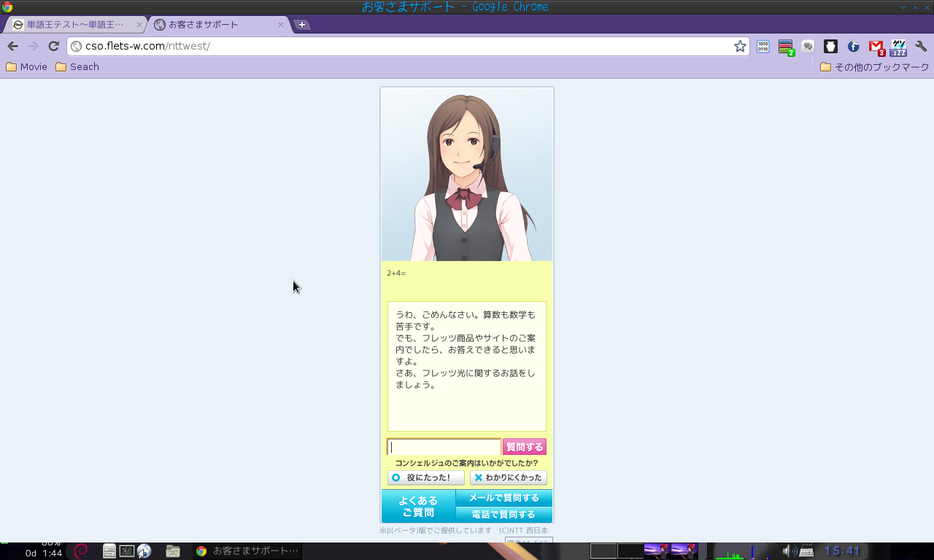Open the Movie bookmarks folder
934x560 pixels.
coord(26,67)
